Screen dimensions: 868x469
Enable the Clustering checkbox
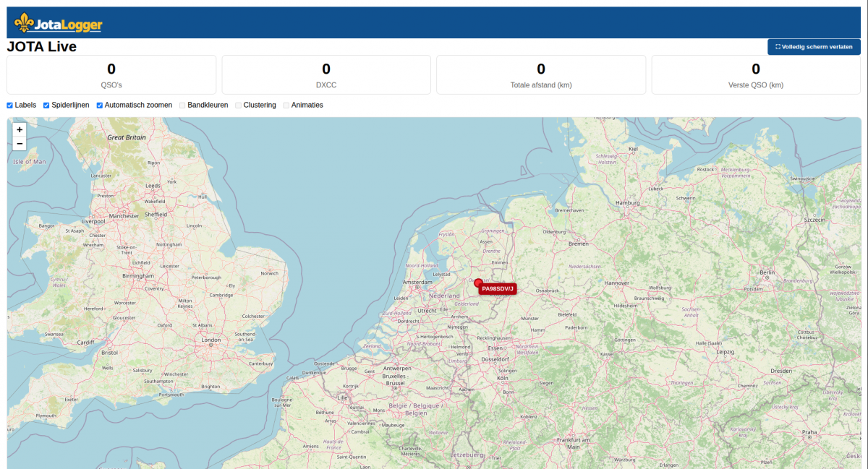pos(239,105)
